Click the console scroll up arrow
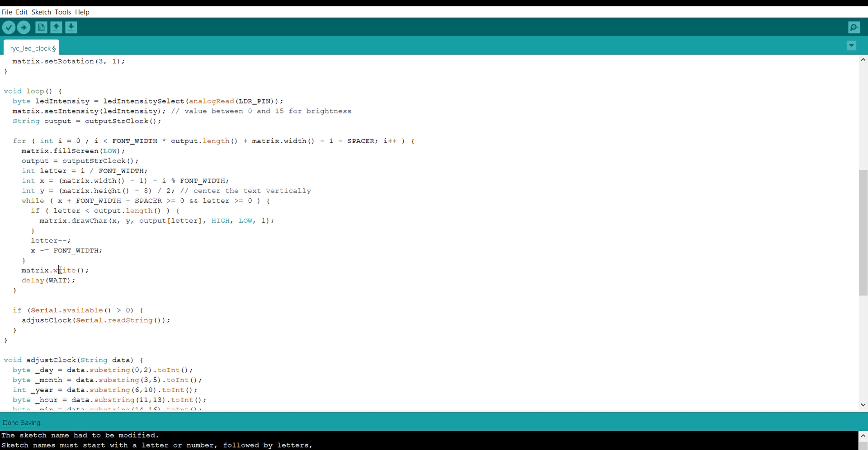Viewport: 868px width, 450px height. (863, 436)
